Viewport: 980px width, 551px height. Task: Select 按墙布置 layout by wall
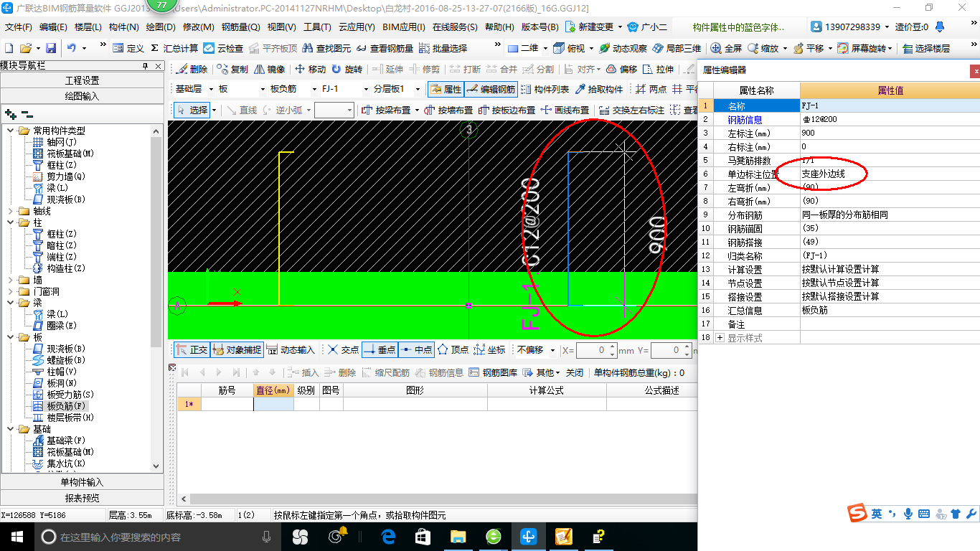pos(448,110)
